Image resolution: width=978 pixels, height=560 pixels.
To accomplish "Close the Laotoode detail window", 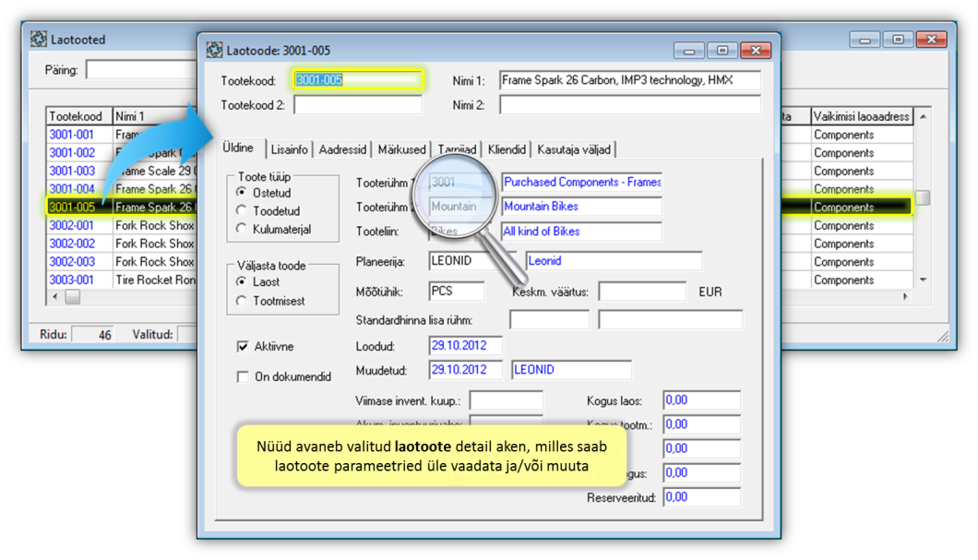I will click(756, 51).
